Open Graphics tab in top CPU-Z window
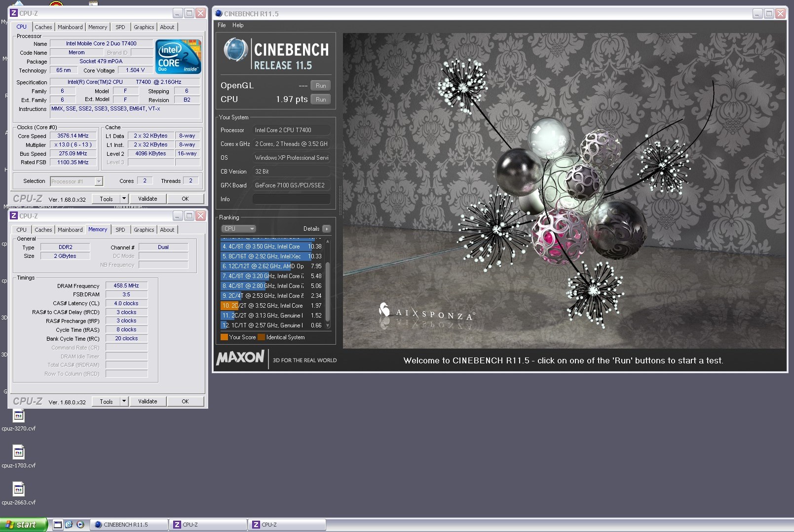The width and height of the screenshot is (794, 532). (x=144, y=27)
